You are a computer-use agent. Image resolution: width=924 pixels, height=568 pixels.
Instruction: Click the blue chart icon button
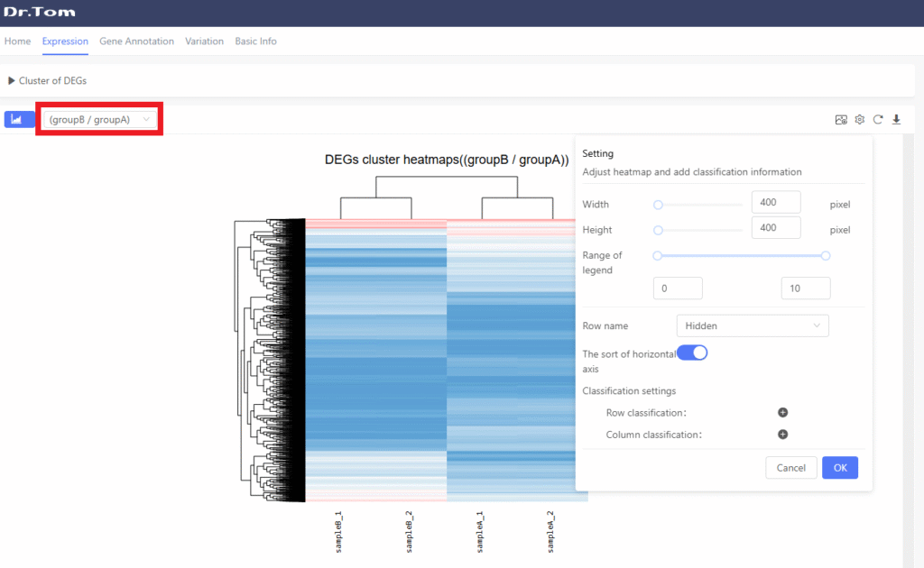coord(18,119)
